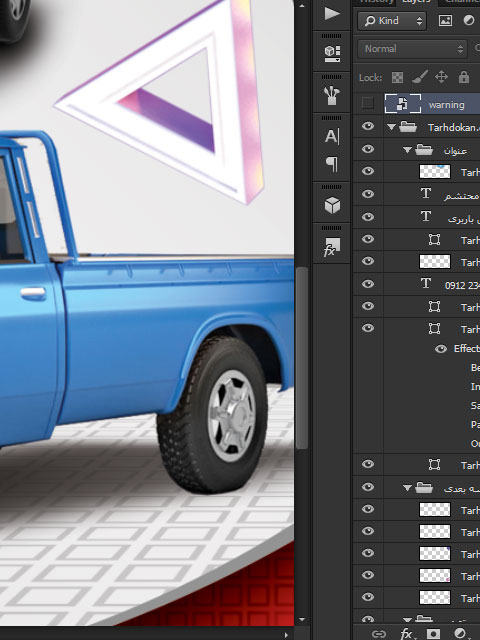Open the Actions panel play icon
This screenshot has width=480, height=640.
pyautogui.click(x=332, y=13)
